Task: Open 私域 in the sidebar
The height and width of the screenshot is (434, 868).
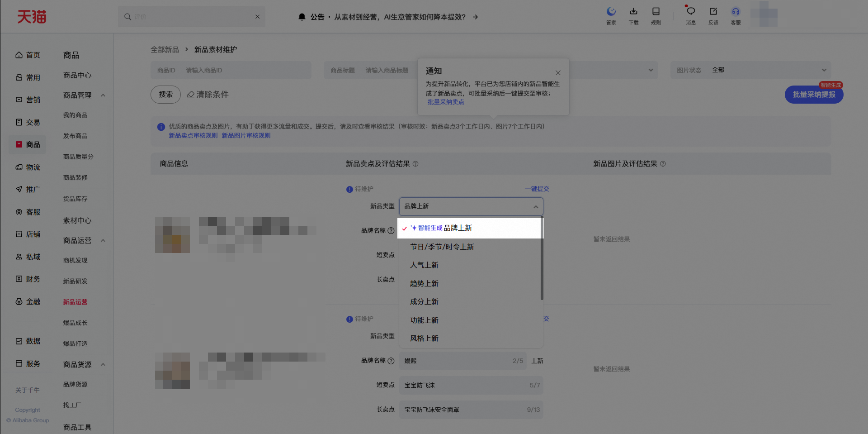Action: (x=28, y=257)
